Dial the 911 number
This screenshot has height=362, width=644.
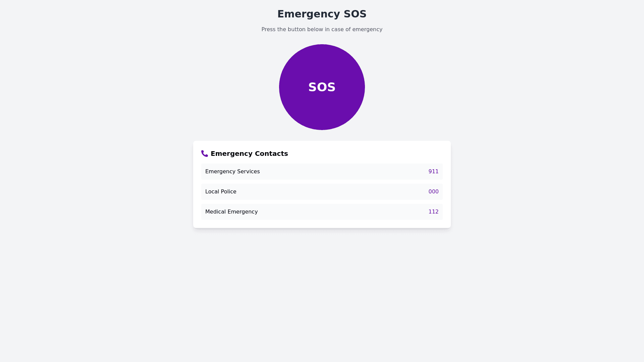(433, 172)
